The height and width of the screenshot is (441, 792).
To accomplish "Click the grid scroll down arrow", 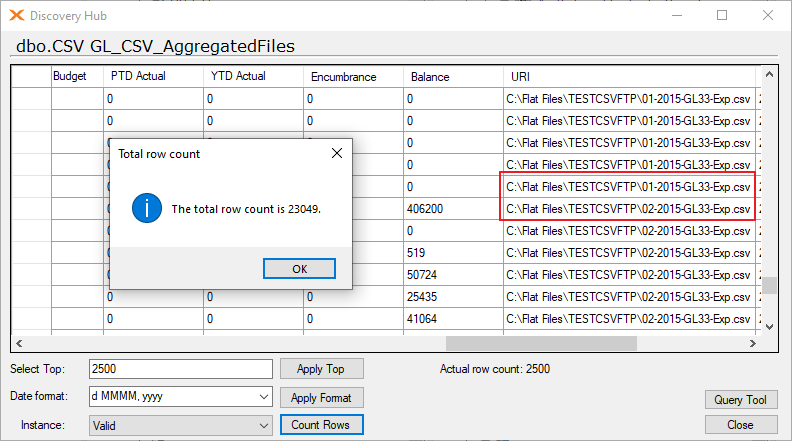I will tap(769, 327).
